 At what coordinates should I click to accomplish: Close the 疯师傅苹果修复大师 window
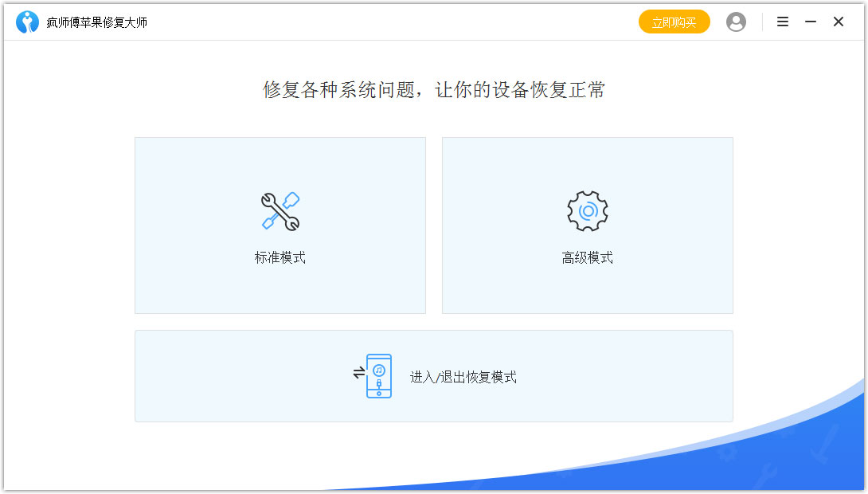[x=838, y=22]
